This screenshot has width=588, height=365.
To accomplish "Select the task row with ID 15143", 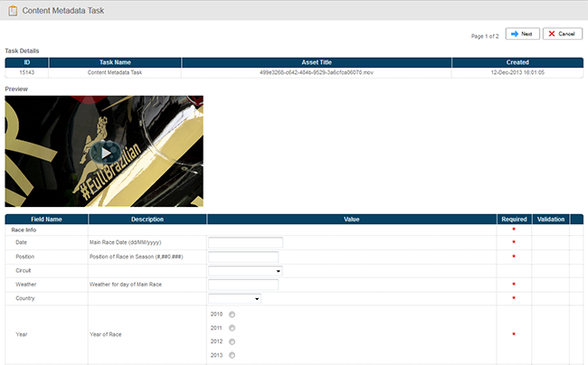I will [26, 72].
